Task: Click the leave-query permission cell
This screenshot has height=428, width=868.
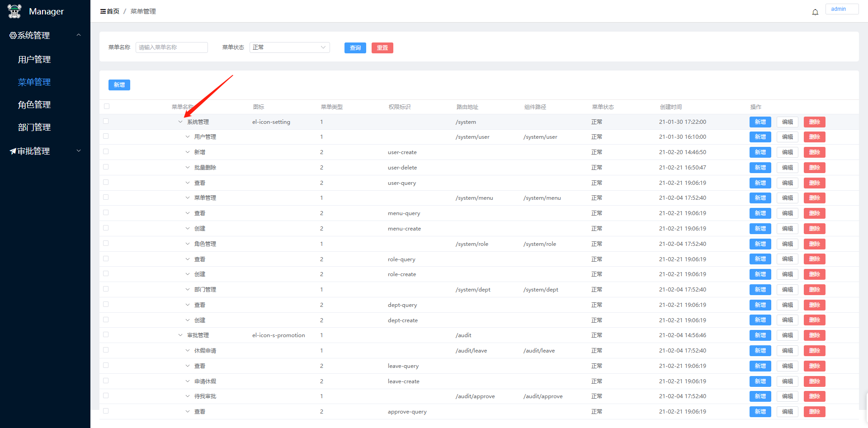Action: coord(403,366)
